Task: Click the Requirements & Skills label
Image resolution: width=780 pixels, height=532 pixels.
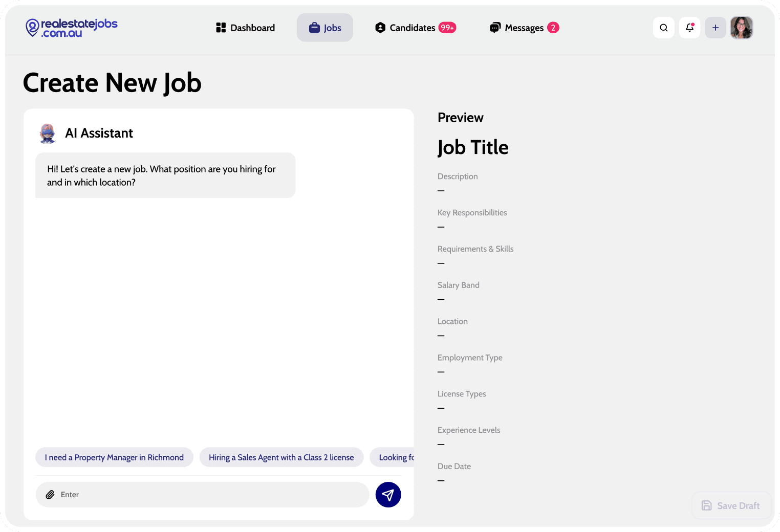Action: tap(475, 249)
